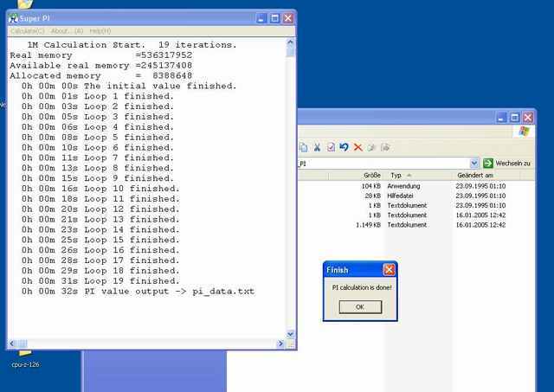Click the blue Undo arrow in Explorer toolbar
554x392 pixels.
click(x=344, y=147)
